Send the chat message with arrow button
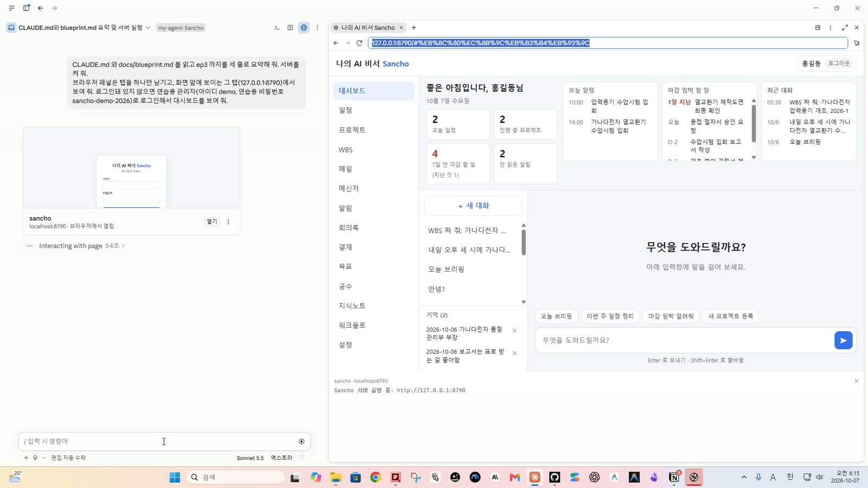868x488 pixels. pyautogui.click(x=843, y=341)
